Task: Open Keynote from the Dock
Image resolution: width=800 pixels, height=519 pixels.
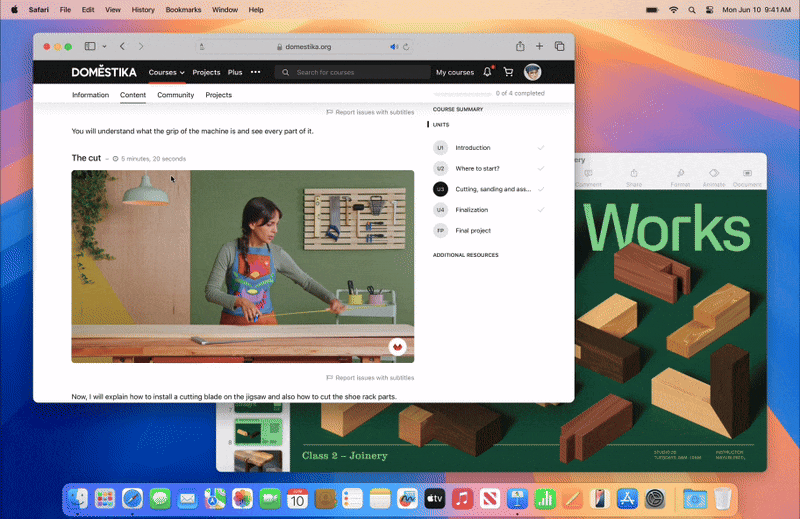Action: (517, 499)
